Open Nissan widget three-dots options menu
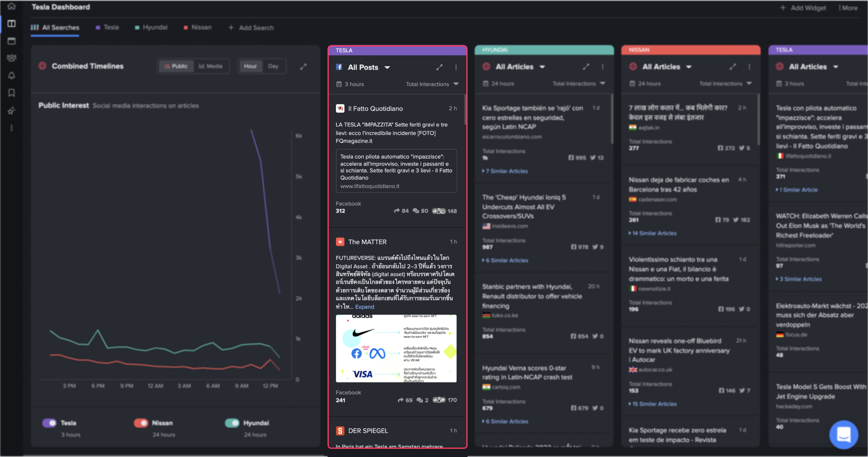The width and height of the screenshot is (868, 457). (749, 67)
